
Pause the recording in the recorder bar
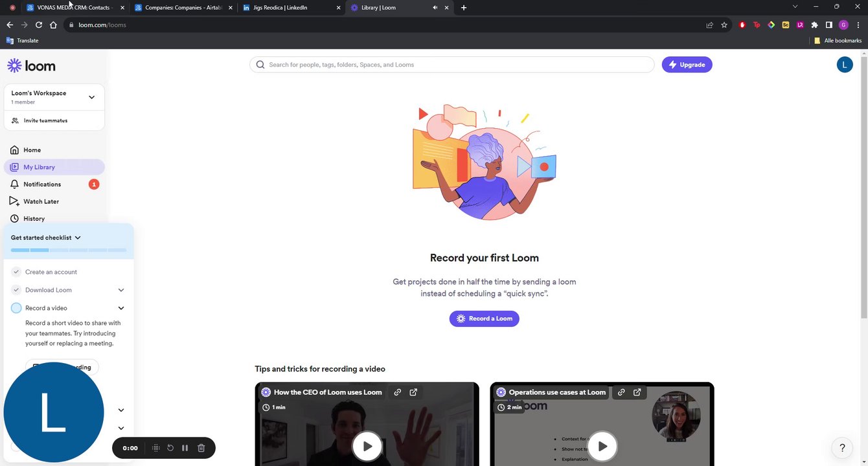[x=185, y=448]
